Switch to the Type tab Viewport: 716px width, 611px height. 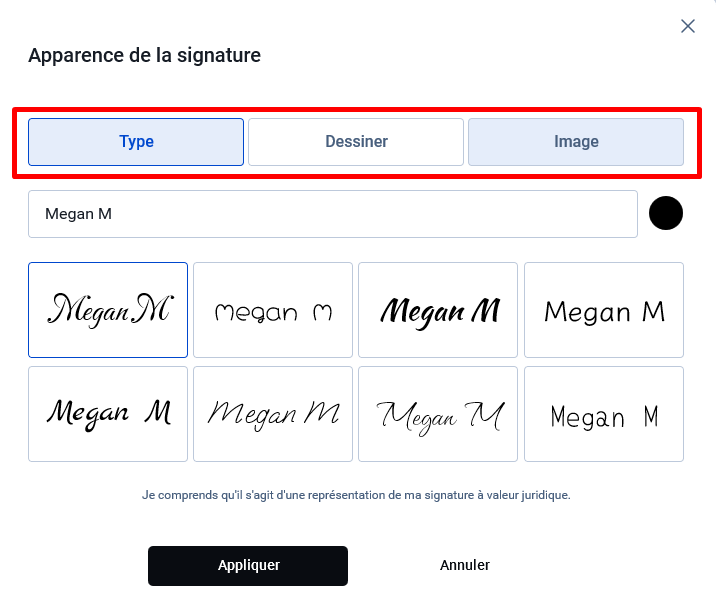pos(136,142)
